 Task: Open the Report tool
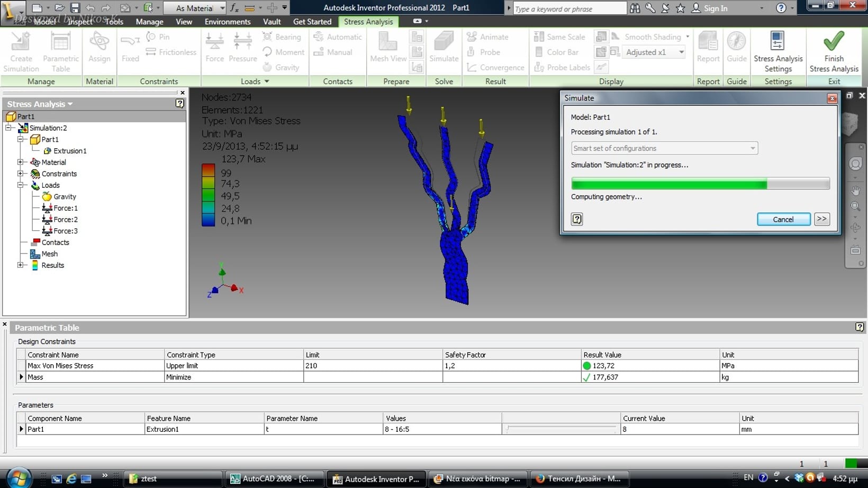coord(708,42)
